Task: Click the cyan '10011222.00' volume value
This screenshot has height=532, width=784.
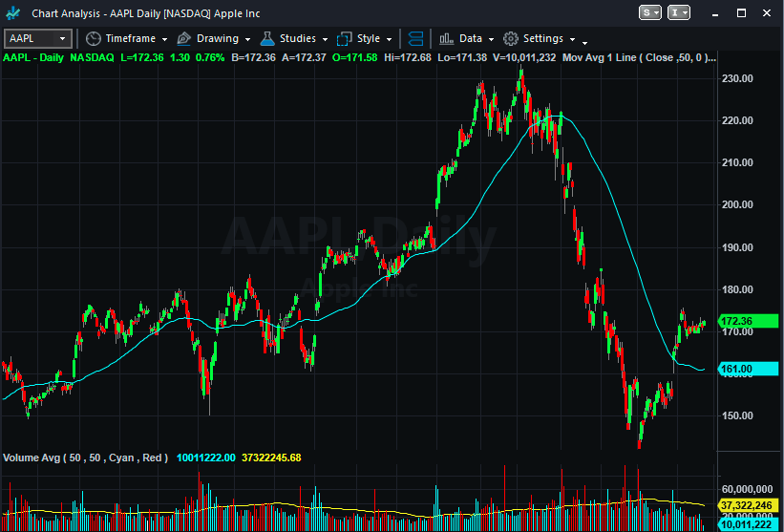Action: tap(205, 458)
